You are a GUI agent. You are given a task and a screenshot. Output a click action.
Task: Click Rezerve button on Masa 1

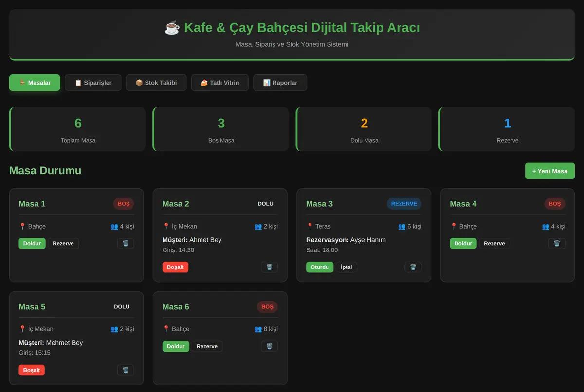point(63,243)
